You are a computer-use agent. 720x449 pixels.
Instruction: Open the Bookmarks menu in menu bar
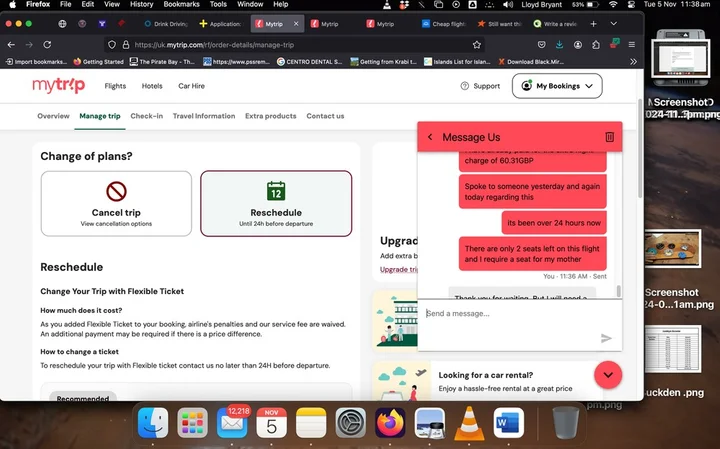[x=181, y=4]
